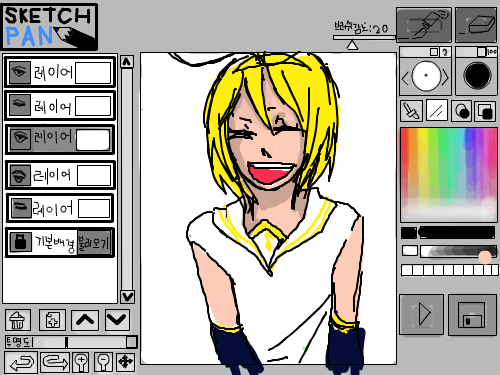Select the eraser tool
The image size is (500, 375).
point(476,25)
